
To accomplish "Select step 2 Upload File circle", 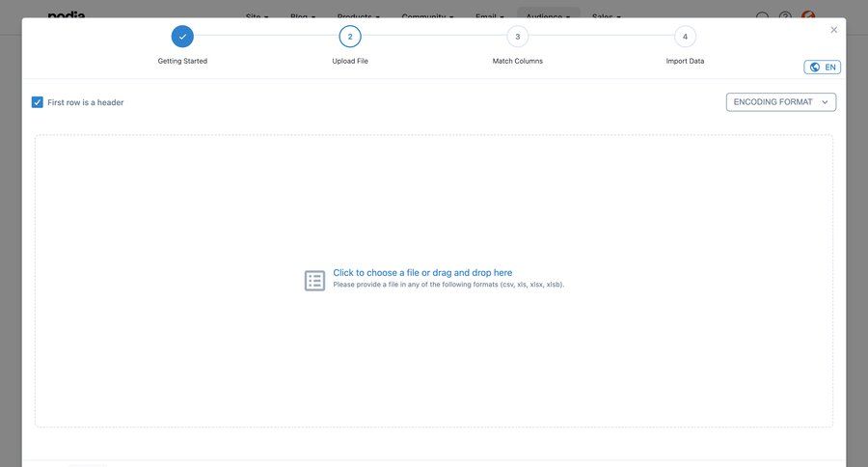I will click(x=350, y=37).
